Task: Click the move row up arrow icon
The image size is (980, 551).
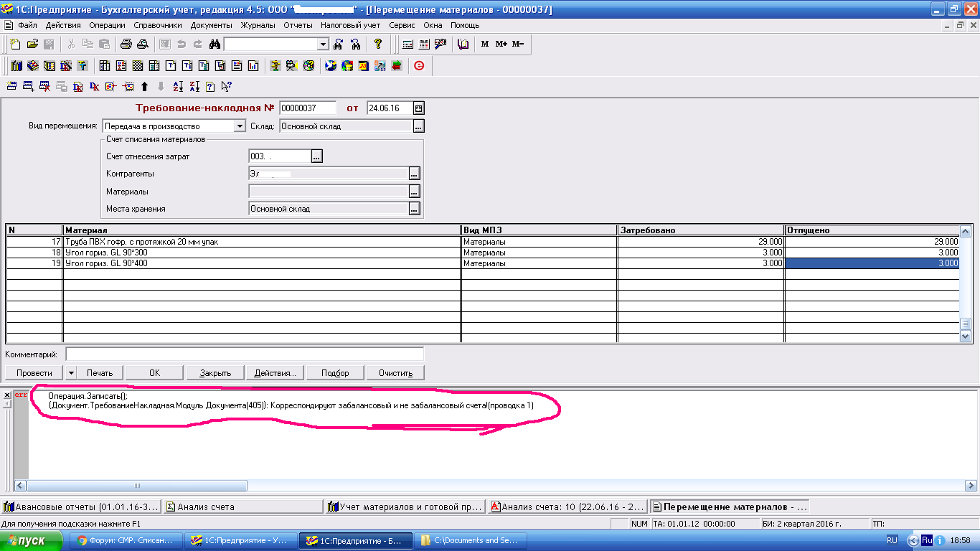Action: coord(144,87)
